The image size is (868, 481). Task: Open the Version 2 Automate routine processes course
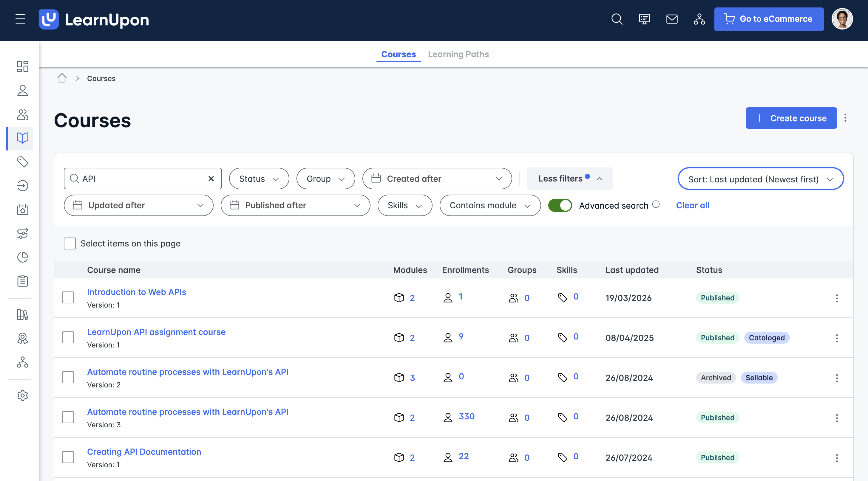tap(188, 372)
